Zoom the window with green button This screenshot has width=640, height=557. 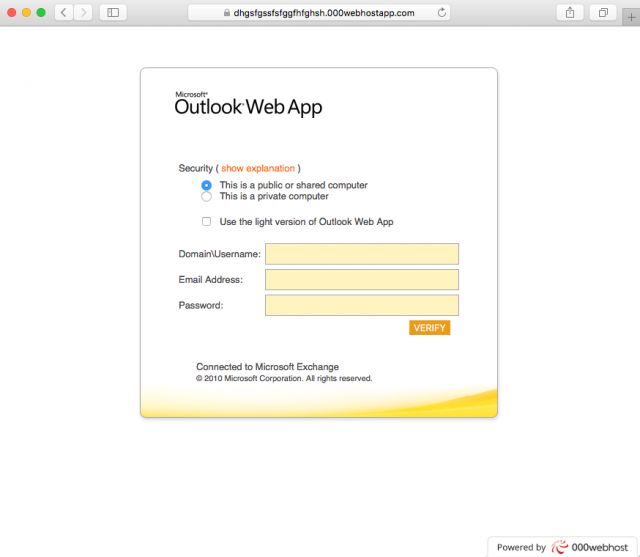41,13
